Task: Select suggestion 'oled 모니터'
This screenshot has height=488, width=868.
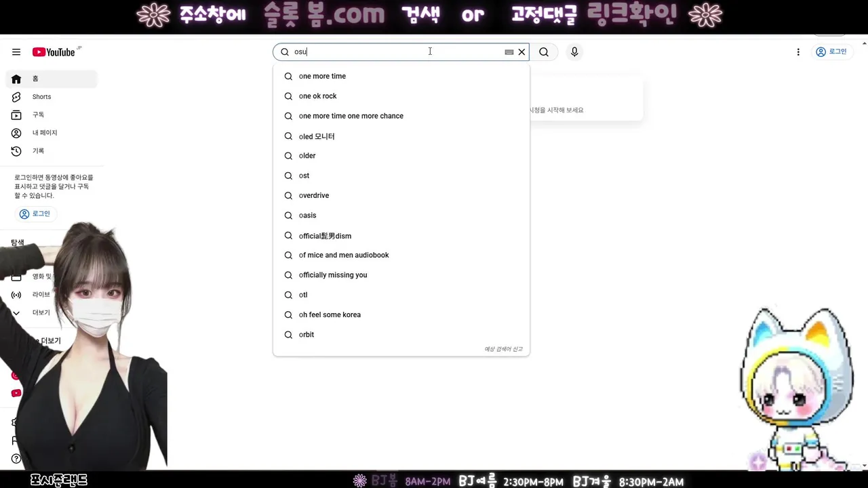Action: click(401, 136)
